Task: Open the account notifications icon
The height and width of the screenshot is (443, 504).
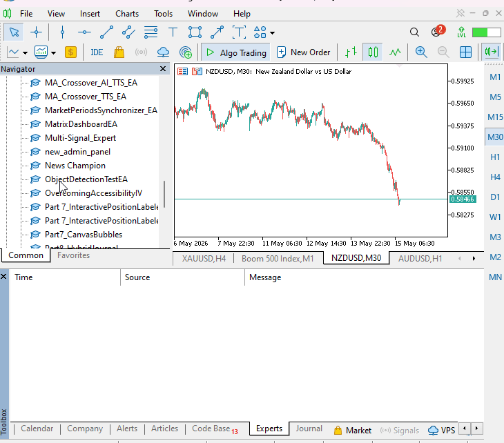Action: pyautogui.click(x=437, y=32)
